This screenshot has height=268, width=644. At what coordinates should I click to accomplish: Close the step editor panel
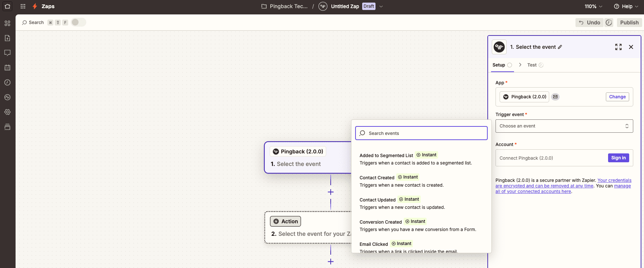[x=631, y=47]
